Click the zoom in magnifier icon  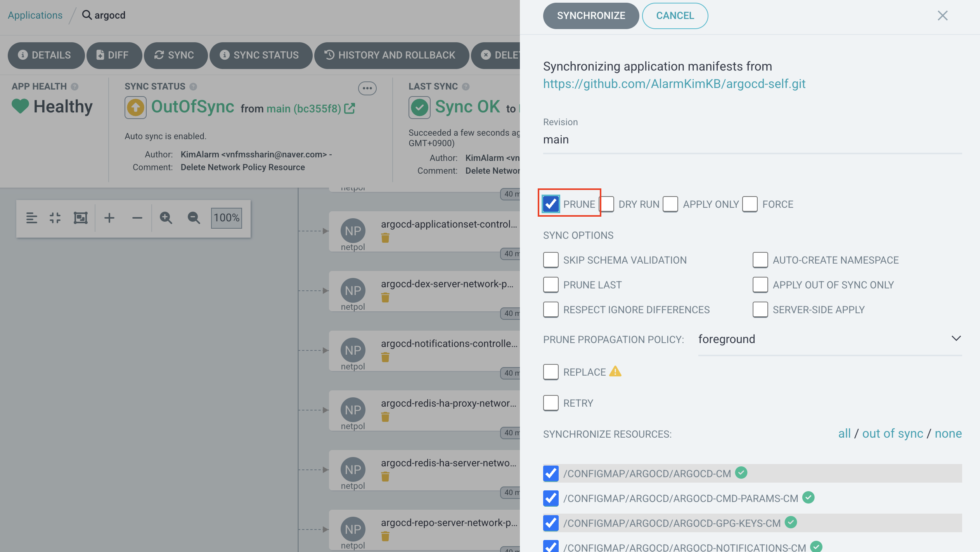pyautogui.click(x=166, y=218)
